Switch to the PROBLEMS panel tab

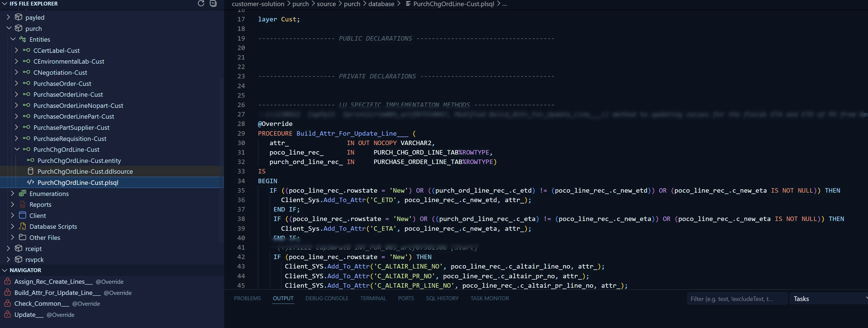247,298
